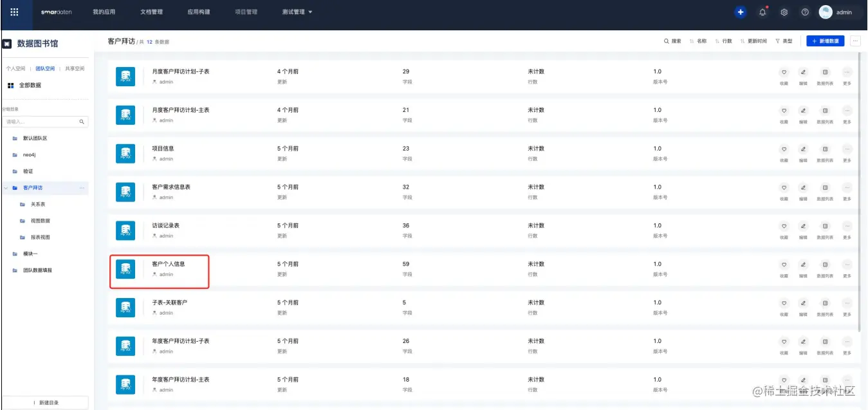
Task: Open 测试管理 dropdown menu
Action: [297, 12]
